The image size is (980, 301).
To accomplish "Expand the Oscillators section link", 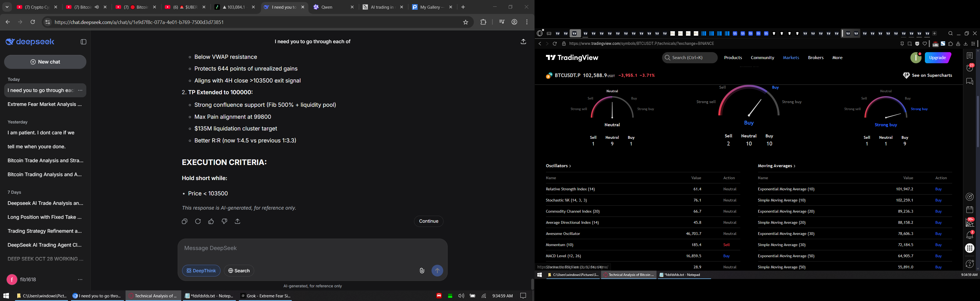I will point(558,166).
